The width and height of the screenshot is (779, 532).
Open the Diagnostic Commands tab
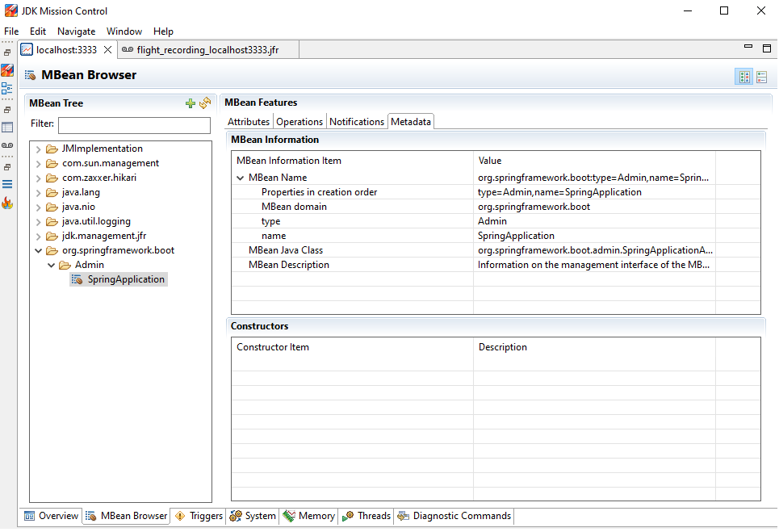pos(454,516)
